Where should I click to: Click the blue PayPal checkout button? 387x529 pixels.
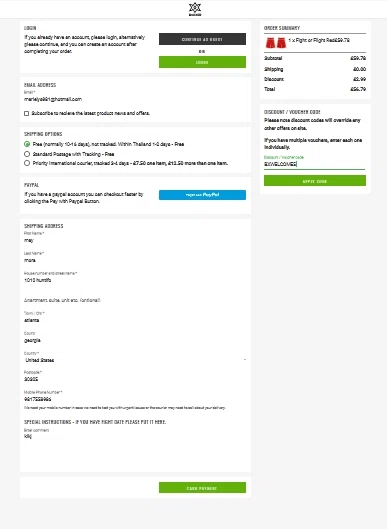[x=202, y=195]
